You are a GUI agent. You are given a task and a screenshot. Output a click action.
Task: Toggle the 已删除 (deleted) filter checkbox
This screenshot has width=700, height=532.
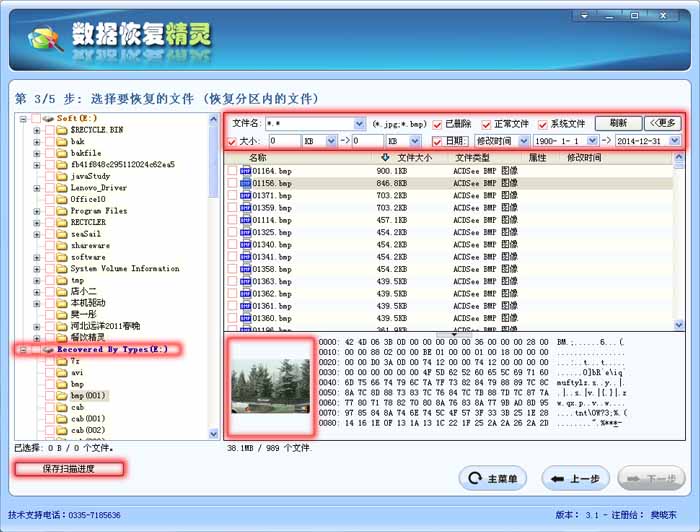437,124
